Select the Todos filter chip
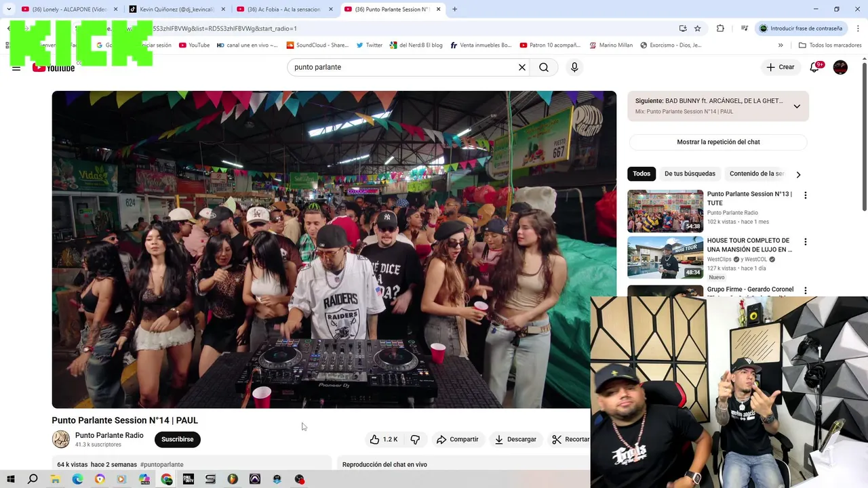Screen dimensions: 868x488 pyautogui.click(x=642, y=174)
